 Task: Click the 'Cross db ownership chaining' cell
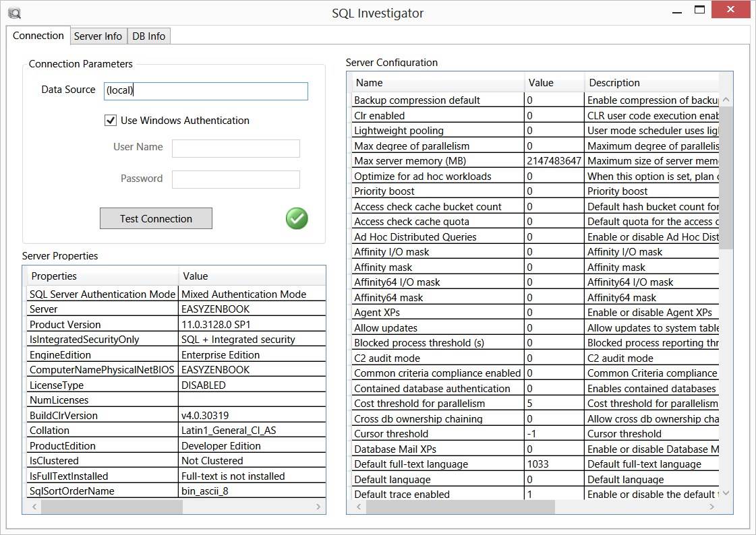point(438,419)
